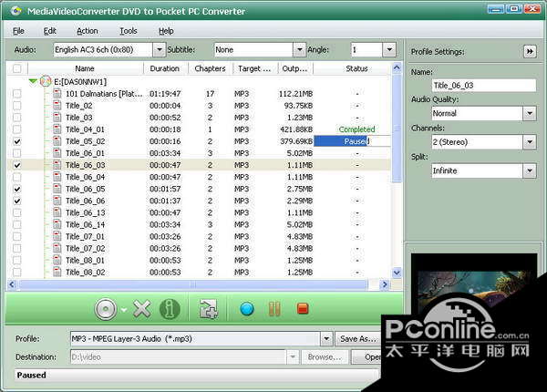Open the Audio track dropdown
The height and width of the screenshot is (392, 547).
159,49
